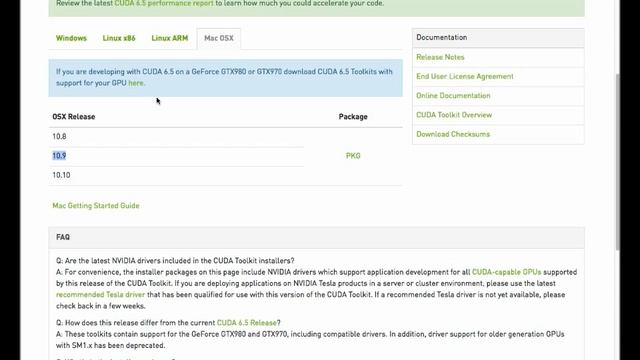Download the PKG package
The height and width of the screenshot is (360, 640).
[x=353, y=156]
